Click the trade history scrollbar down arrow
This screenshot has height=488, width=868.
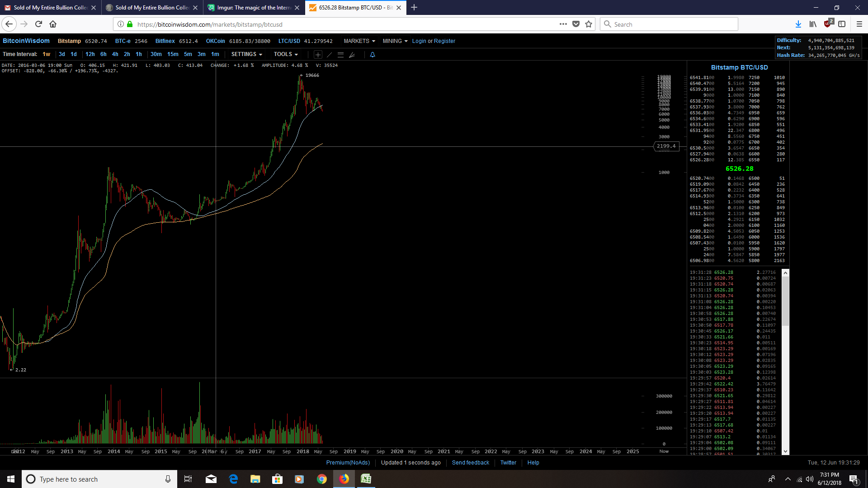pos(785,451)
